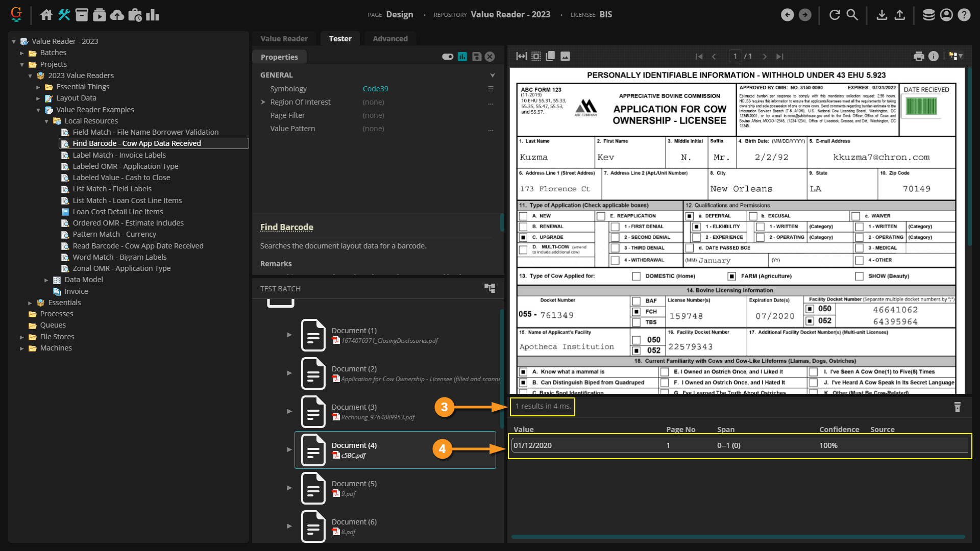Click the Find Barcode help link
Viewport: 980px width, 551px height.
286,227
